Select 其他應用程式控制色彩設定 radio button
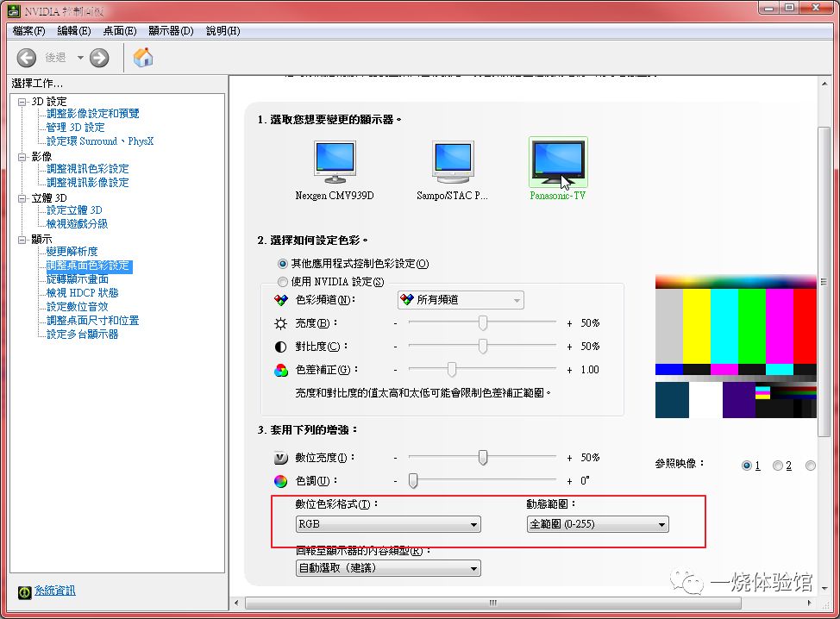 [x=282, y=264]
